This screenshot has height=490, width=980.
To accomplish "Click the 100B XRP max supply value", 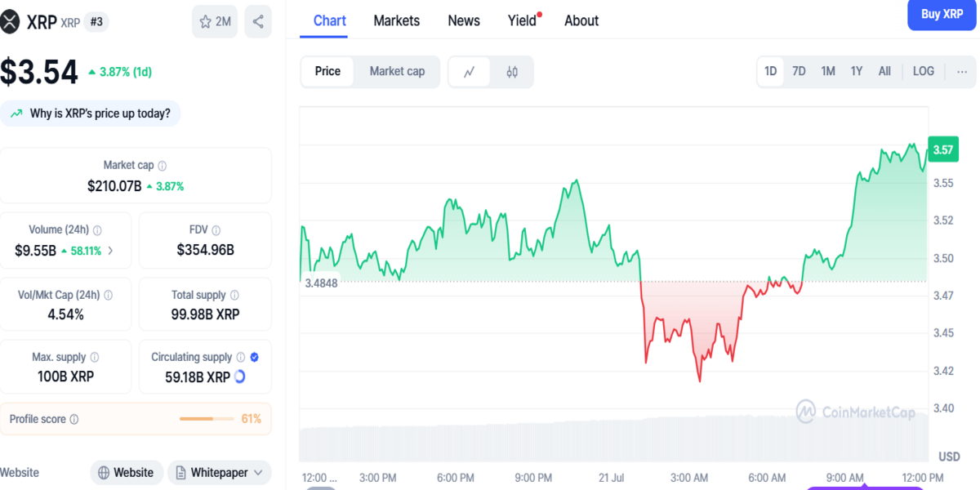I will [x=65, y=377].
